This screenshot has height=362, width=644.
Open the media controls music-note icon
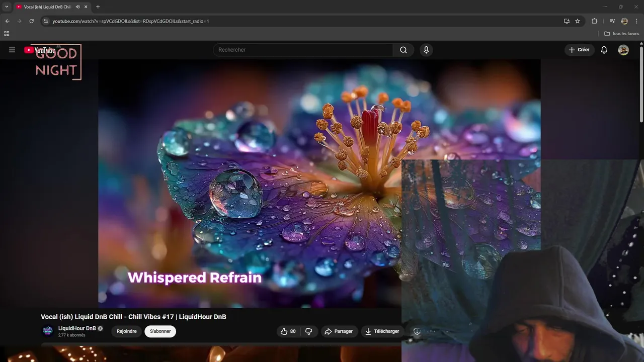click(x=612, y=21)
